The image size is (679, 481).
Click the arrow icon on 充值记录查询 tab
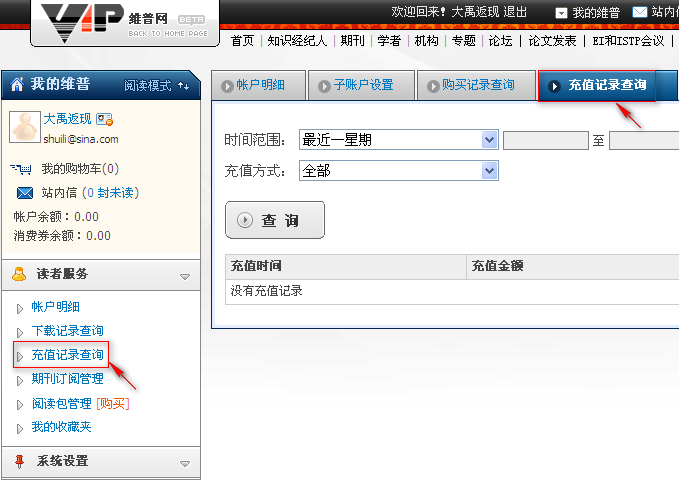coord(554,86)
